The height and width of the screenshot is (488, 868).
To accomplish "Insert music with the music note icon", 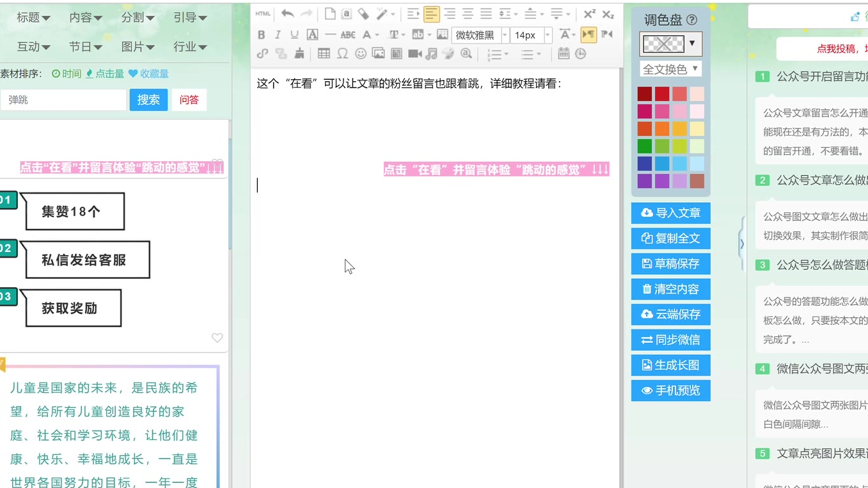I will [x=432, y=54].
